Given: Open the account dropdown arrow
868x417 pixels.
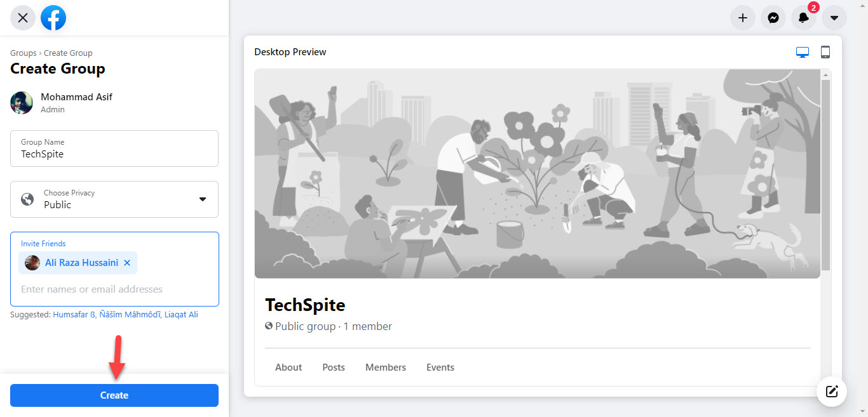Looking at the screenshot, I should click(834, 18).
